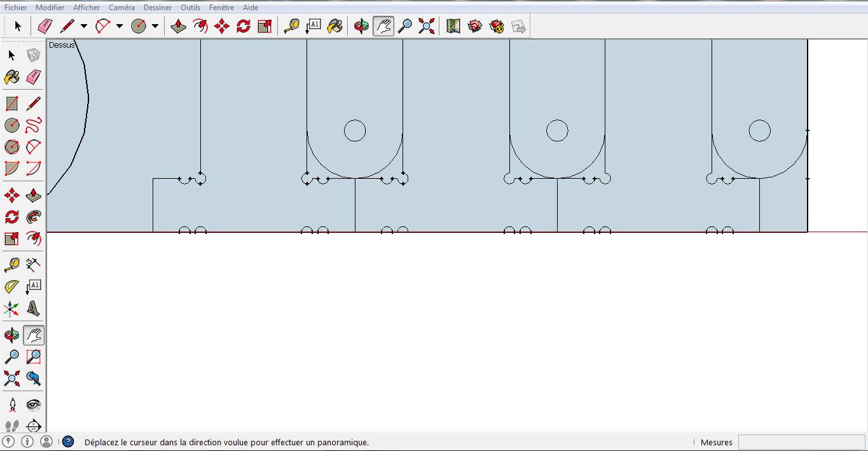This screenshot has height=451, width=868.
Task: Select the Zoom magnifier in the top toolbar
Action: coord(405,26)
